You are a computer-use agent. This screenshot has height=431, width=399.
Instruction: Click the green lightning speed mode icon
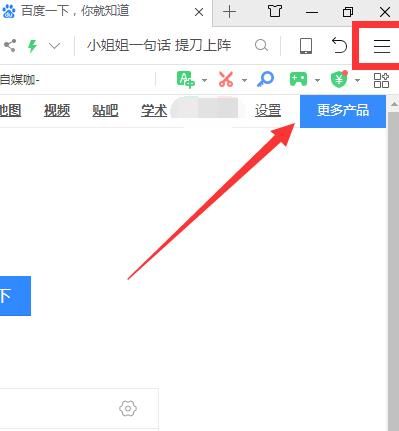click(32, 46)
